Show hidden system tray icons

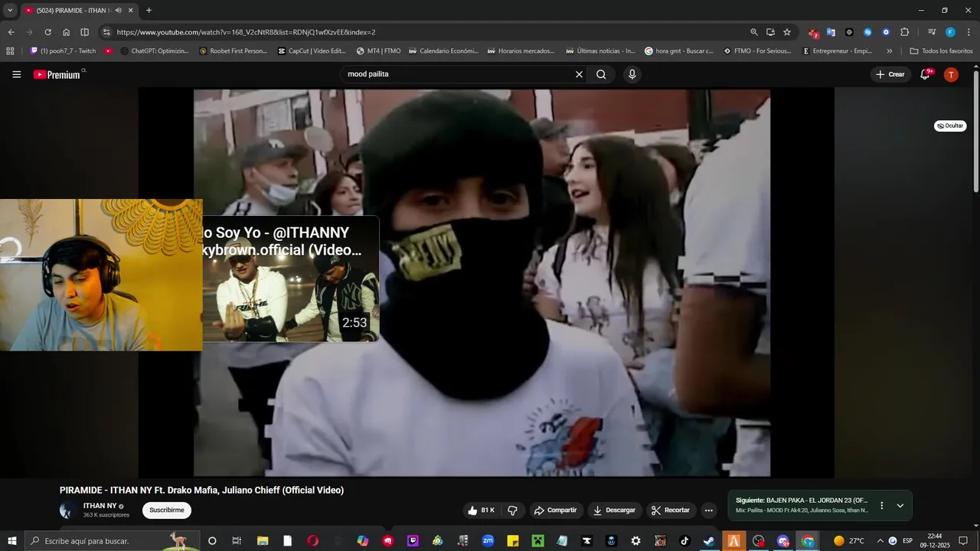[x=880, y=540]
